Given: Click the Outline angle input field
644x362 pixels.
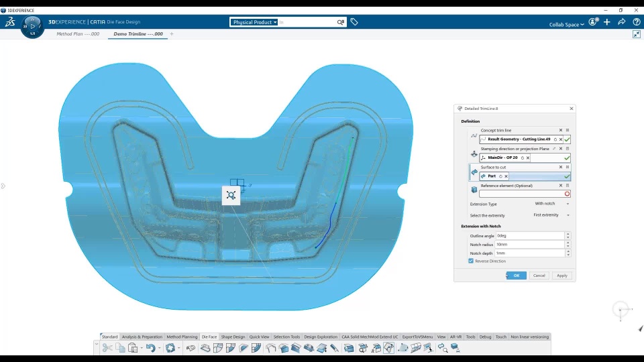Looking at the screenshot, I should coord(530,236).
